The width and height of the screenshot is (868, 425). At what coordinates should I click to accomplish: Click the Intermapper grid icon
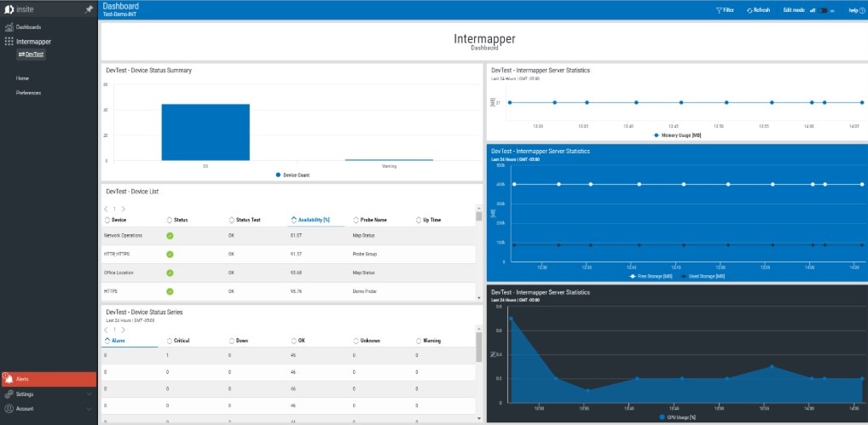tap(9, 42)
